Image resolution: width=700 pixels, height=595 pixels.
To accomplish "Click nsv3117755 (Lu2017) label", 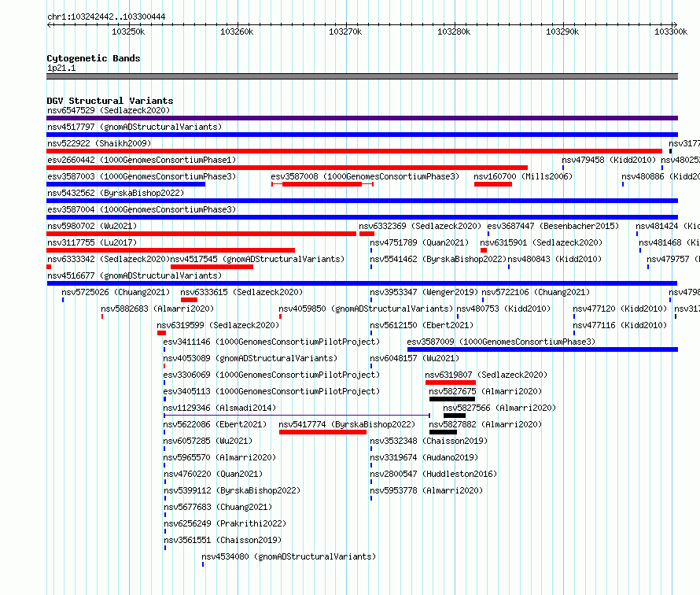I will click(92, 242).
